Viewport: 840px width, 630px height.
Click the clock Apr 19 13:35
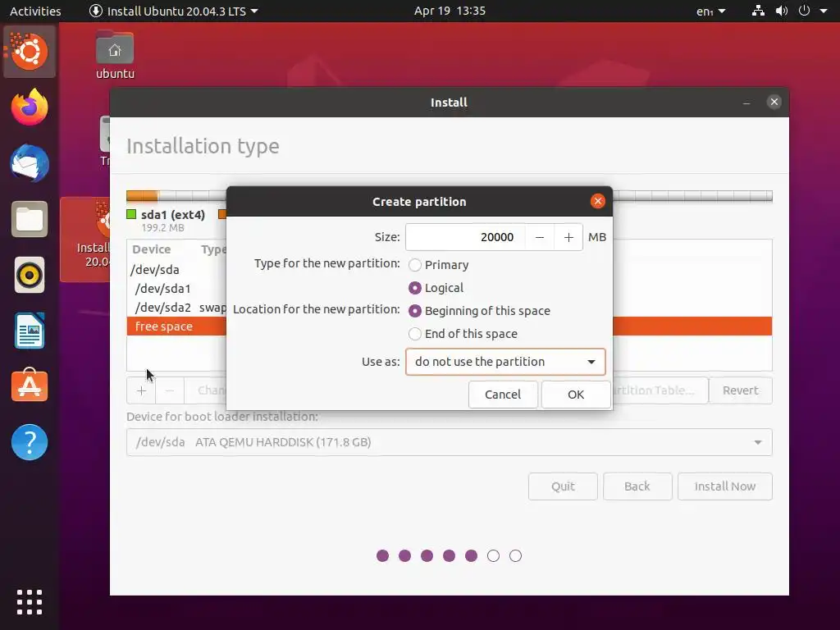(x=450, y=11)
